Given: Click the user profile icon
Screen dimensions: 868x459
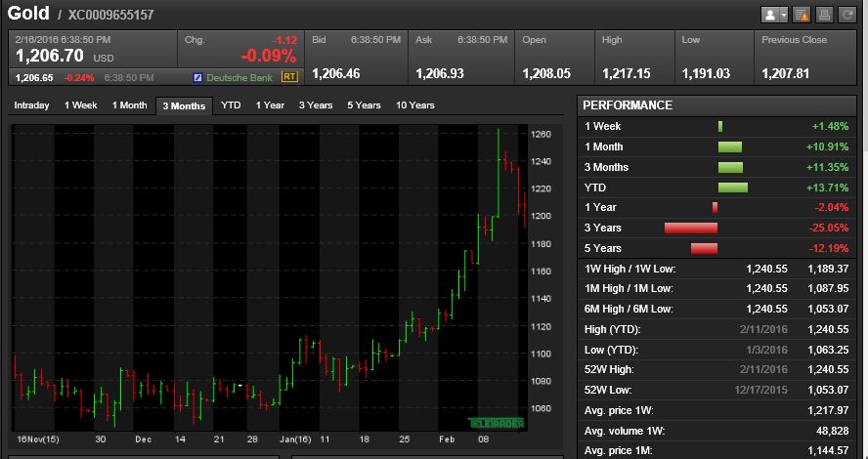Looking at the screenshot, I should (x=770, y=15).
